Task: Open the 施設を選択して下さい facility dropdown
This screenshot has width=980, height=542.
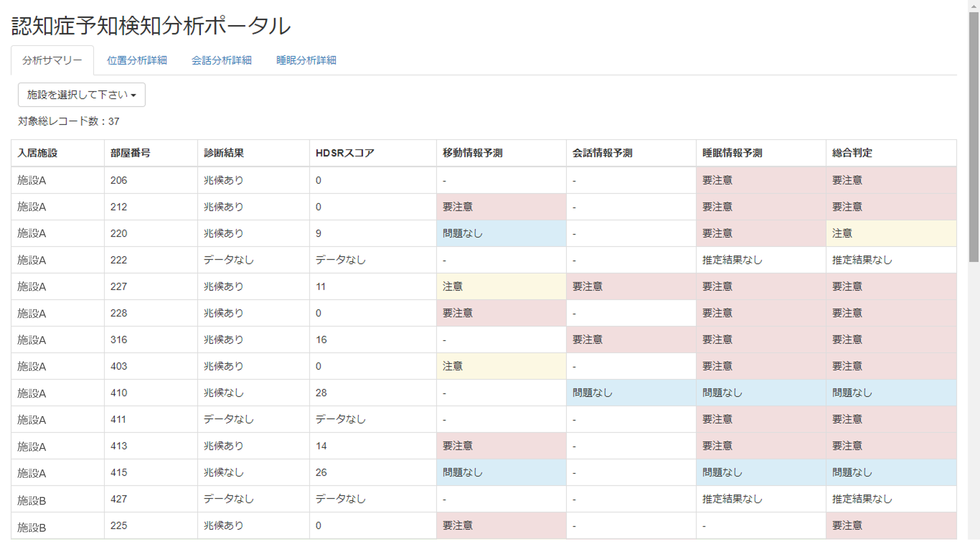Action: 81,95
